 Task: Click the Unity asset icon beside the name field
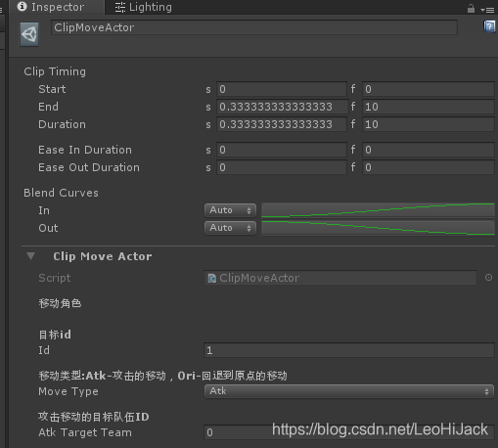(x=29, y=34)
